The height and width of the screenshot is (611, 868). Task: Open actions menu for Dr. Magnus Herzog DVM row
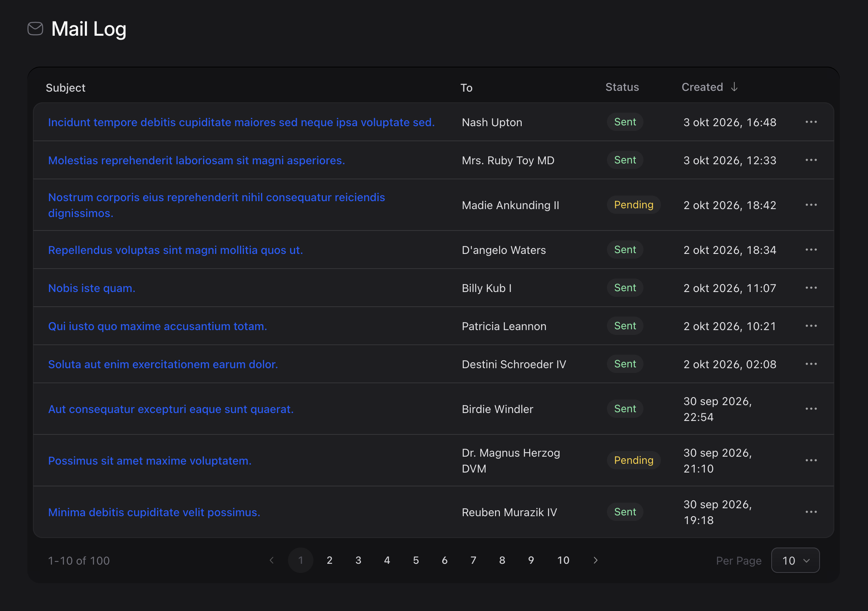click(x=811, y=460)
